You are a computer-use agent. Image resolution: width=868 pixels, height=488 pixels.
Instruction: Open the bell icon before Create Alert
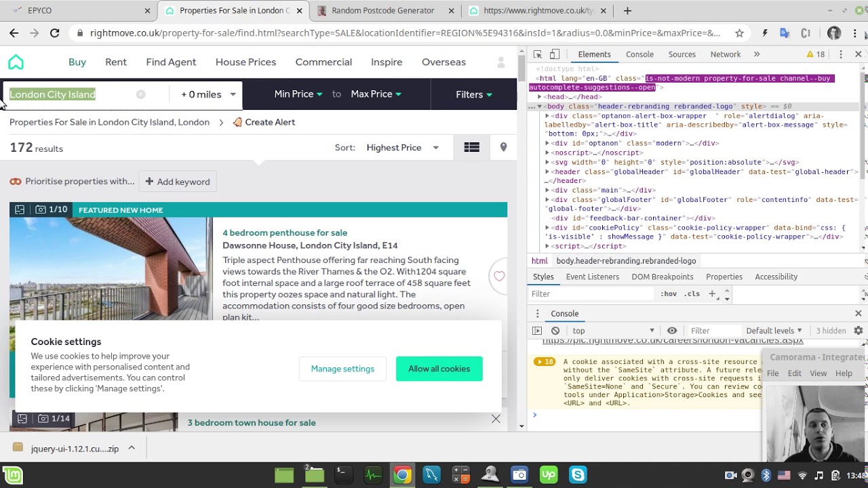237,122
